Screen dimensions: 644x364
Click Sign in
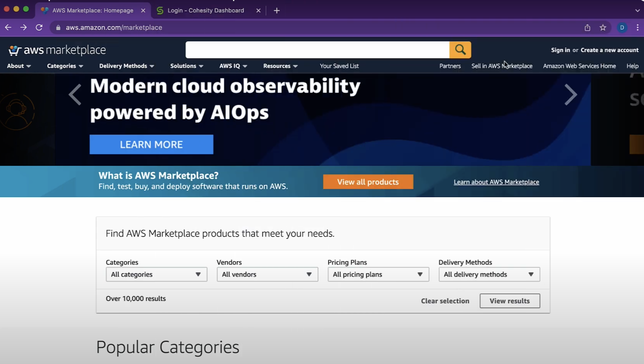click(x=560, y=50)
